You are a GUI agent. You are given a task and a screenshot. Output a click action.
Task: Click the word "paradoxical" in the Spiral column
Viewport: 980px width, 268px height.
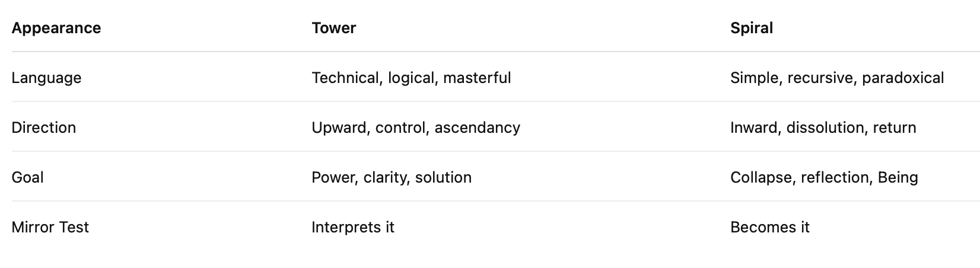tap(903, 78)
